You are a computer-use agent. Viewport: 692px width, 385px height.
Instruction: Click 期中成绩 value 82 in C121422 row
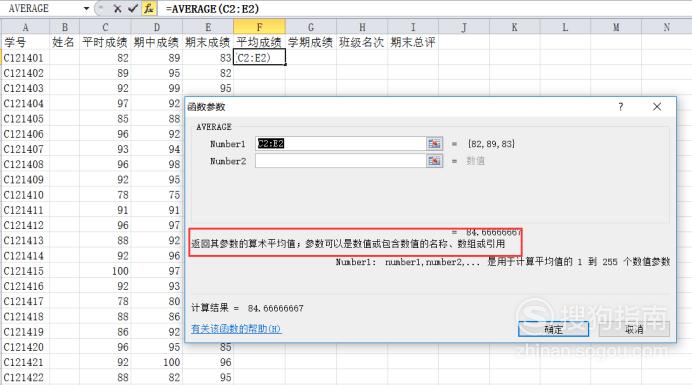pos(174,377)
